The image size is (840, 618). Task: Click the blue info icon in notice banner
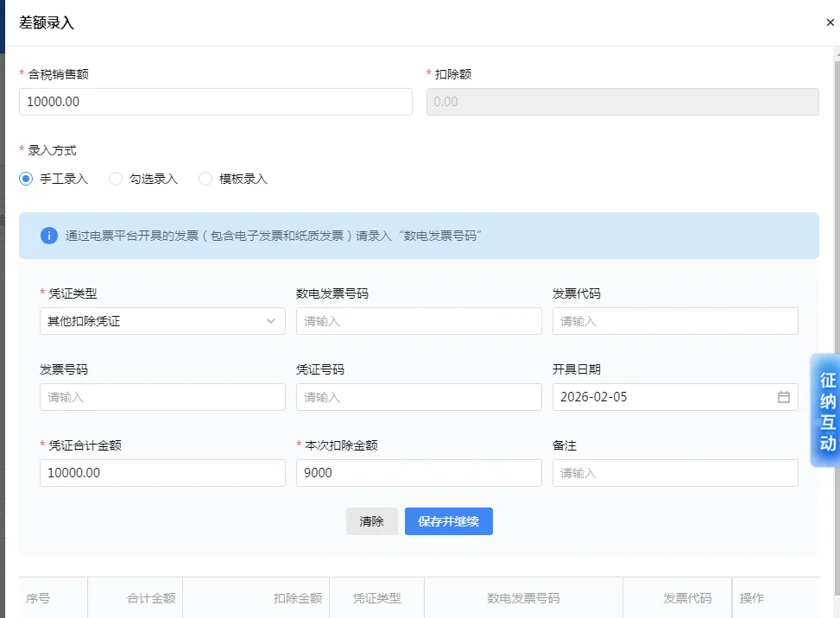coord(48,236)
